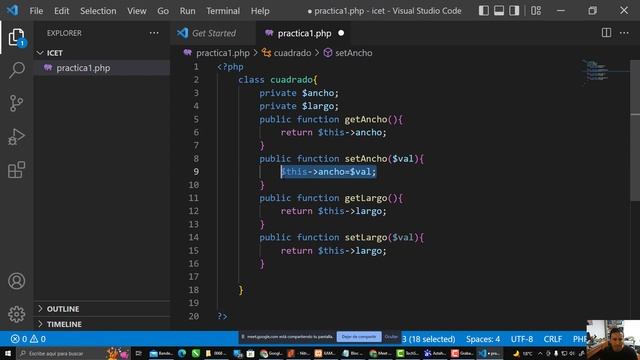
Task: Open the Source Control view
Action: [x=16, y=103]
